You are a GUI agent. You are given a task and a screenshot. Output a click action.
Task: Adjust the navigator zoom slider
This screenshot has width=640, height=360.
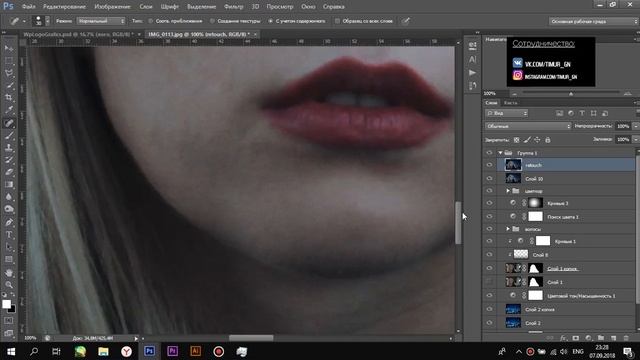click(x=571, y=93)
